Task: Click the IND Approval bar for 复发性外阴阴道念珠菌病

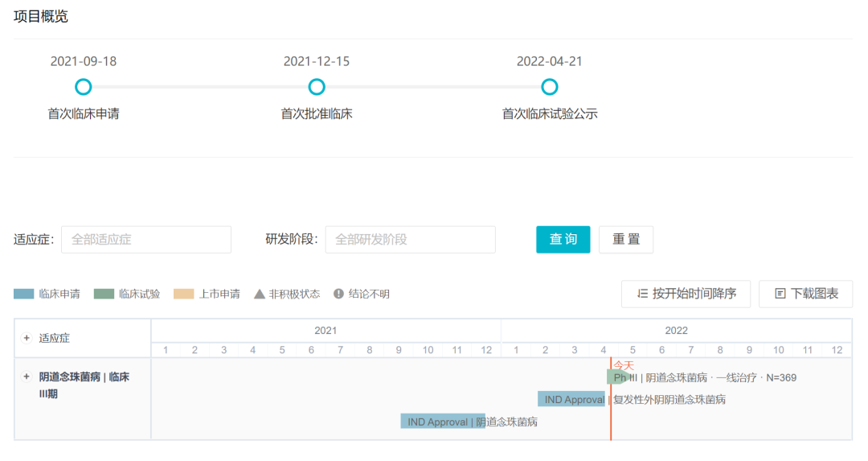Action: [x=571, y=399]
